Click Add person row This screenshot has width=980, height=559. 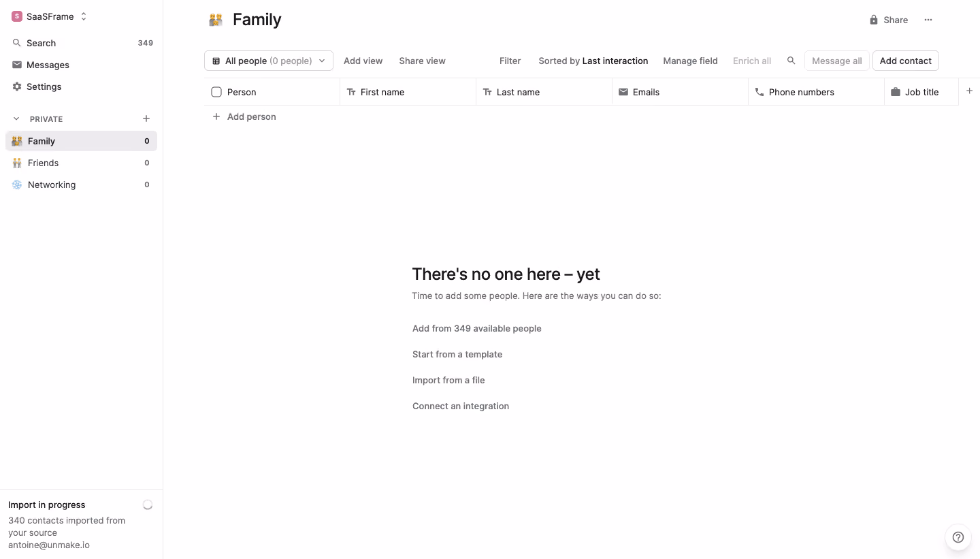pyautogui.click(x=244, y=116)
